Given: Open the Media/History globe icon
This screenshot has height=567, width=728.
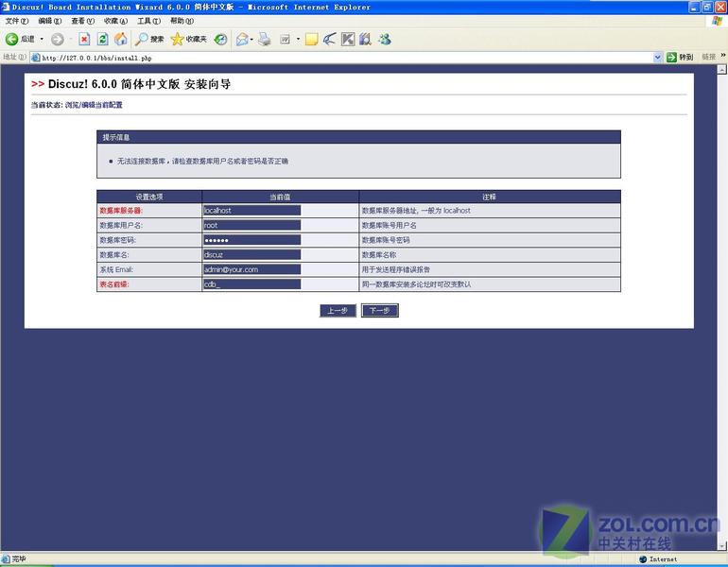Looking at the screenshot, I should tap(220, 40).
